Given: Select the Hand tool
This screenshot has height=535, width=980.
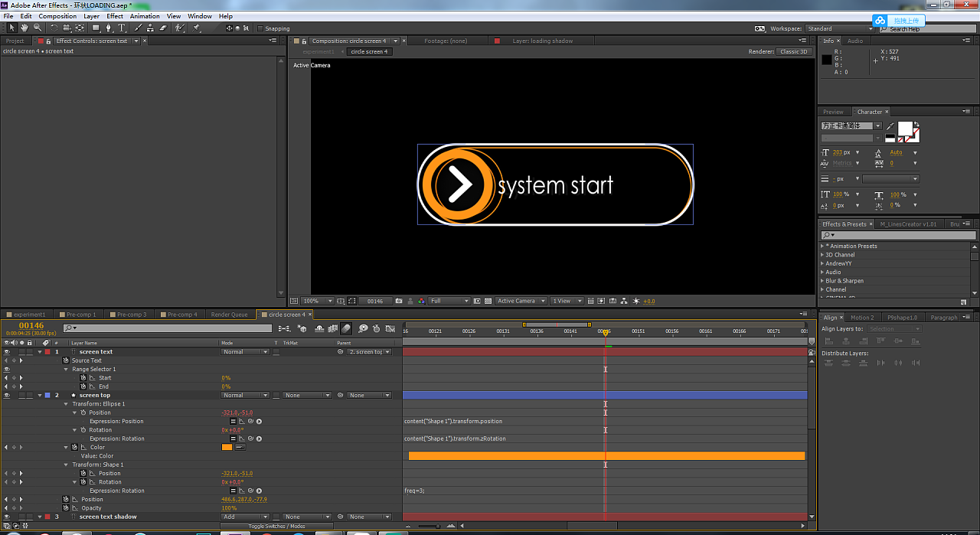Looking at the screenshot, I should [24, 28].
